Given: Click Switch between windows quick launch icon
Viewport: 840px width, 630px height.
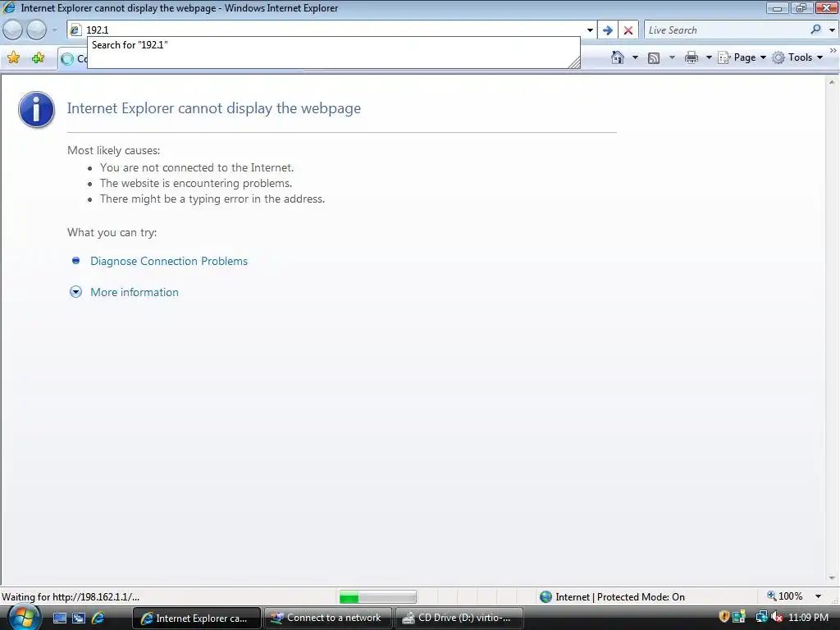Looking at the screenshot, I should click(x=79, y=619).
